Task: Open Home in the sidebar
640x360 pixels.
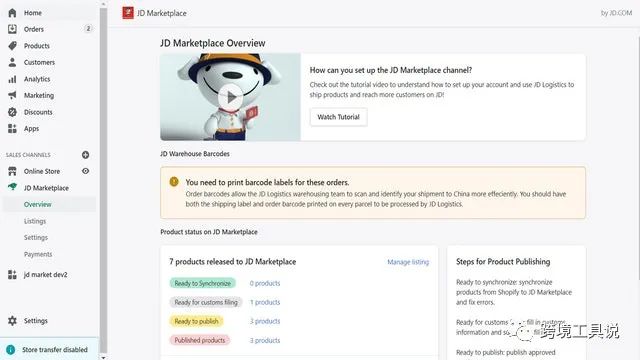Action: (33, 13)
